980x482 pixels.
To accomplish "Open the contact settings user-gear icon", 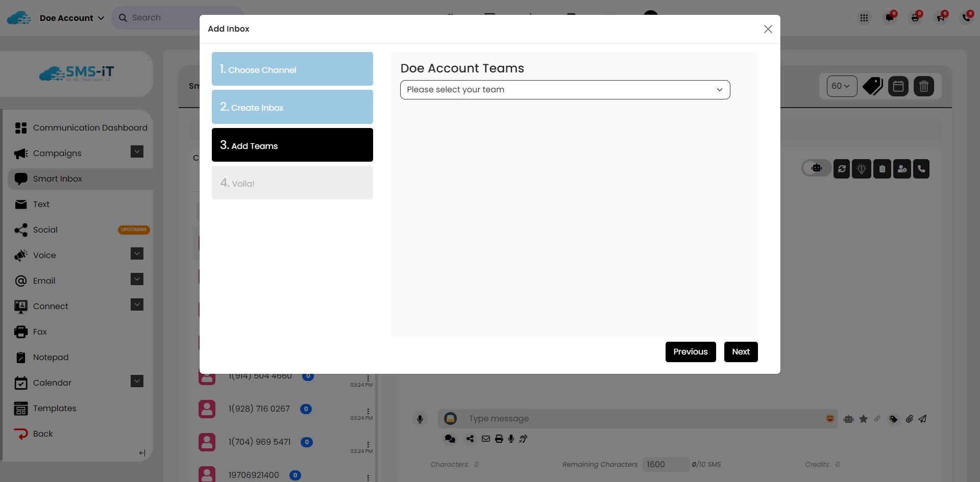I will click(902, 169).
